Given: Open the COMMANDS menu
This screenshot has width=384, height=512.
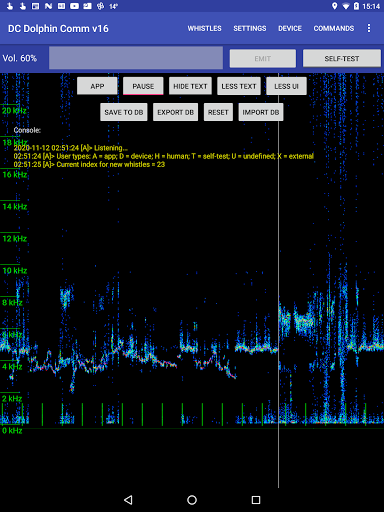Looking at the screenshot, I should coord(334,28).
